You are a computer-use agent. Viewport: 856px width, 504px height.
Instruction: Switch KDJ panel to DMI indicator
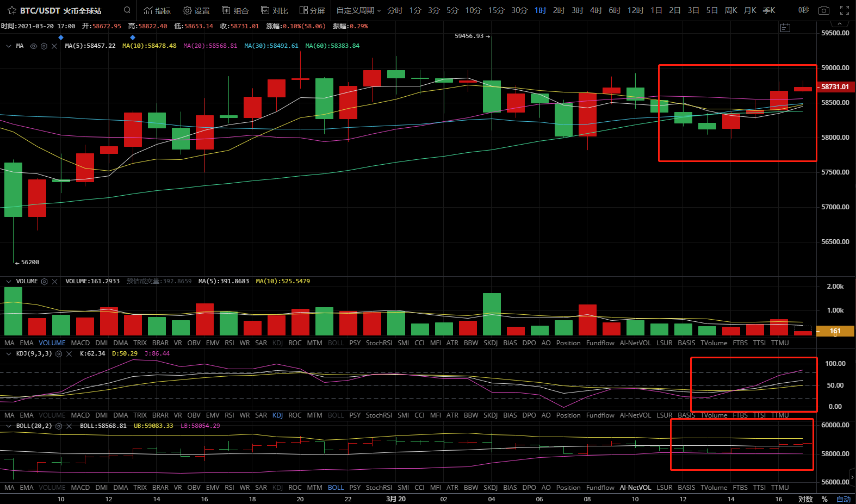tap(102, 415)
